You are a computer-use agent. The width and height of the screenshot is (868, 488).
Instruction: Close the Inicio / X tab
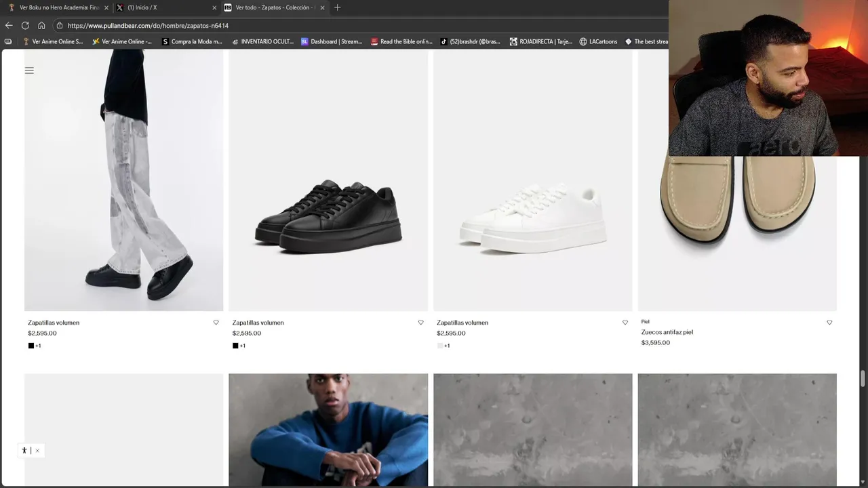pos(214,7)
